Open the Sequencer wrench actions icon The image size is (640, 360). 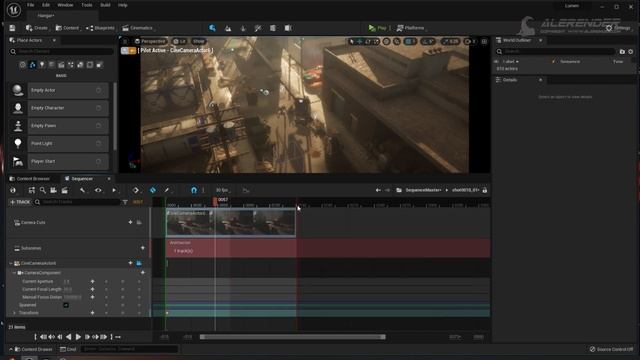coord(82,190)
